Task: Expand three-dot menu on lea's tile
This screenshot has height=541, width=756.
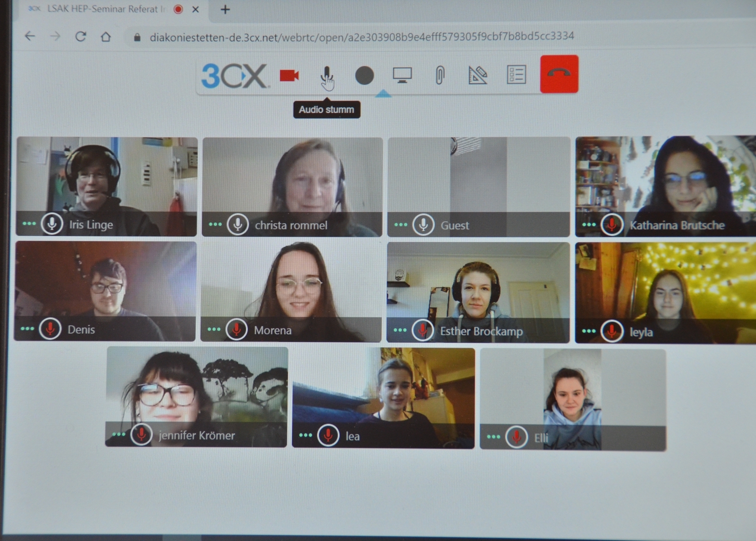Action: pos(305,435)
